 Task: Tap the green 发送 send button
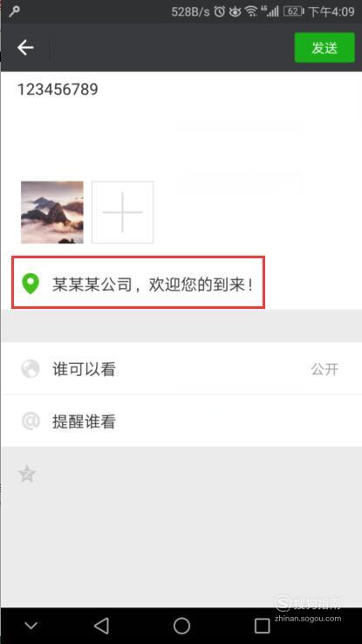coord(324,48)
